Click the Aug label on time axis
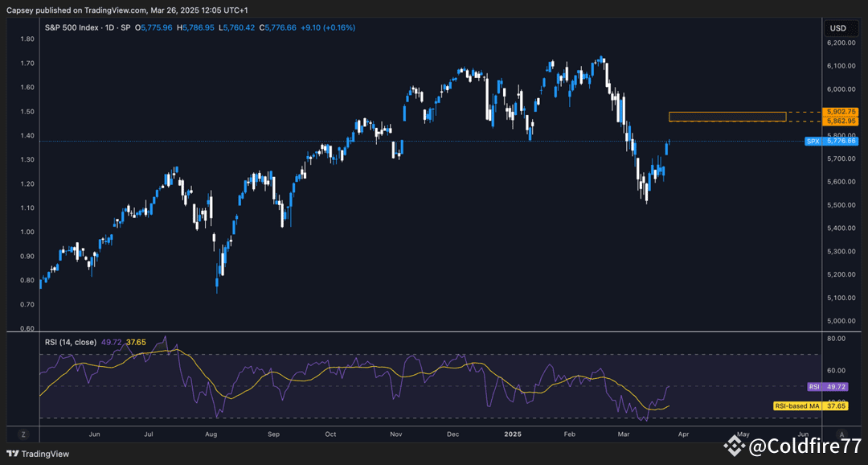 pos(211,434)
